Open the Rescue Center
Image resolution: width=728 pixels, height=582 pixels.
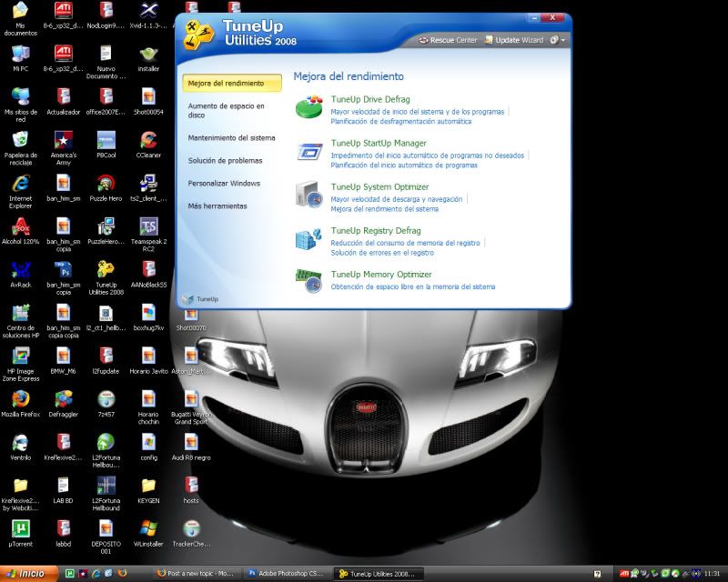[x=448, y=40]
